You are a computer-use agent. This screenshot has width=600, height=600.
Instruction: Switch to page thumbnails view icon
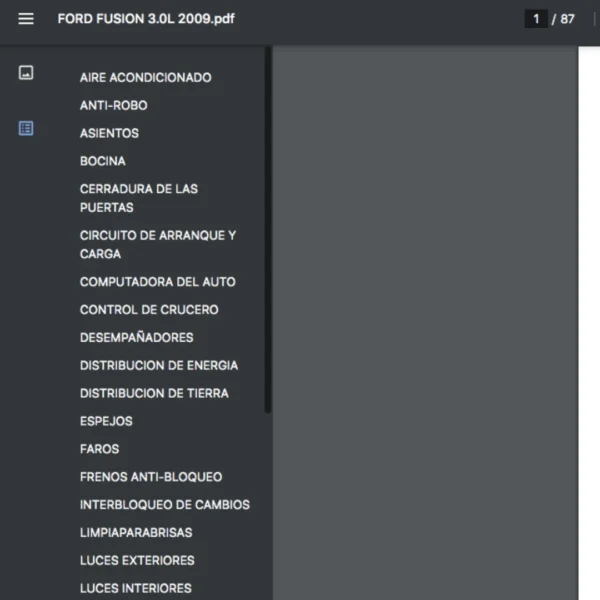(26, 73)
